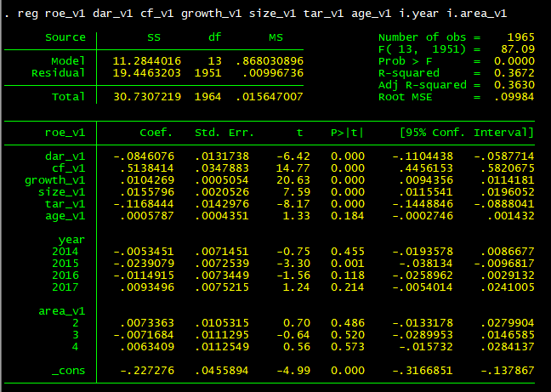Click the 'year' factor label

point(71,240)
